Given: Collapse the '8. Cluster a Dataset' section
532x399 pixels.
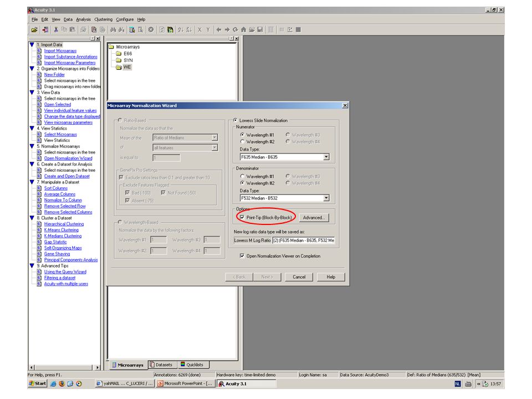Looking at the screenshot, I should (32, 218).
